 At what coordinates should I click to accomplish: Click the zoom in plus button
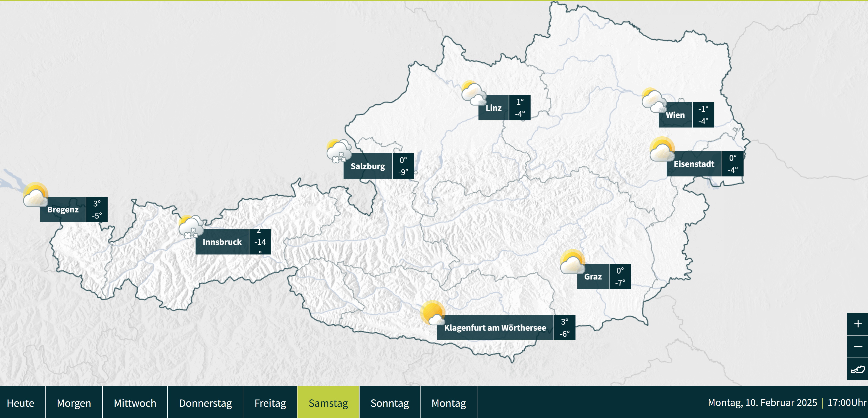(x=858, y=324)
